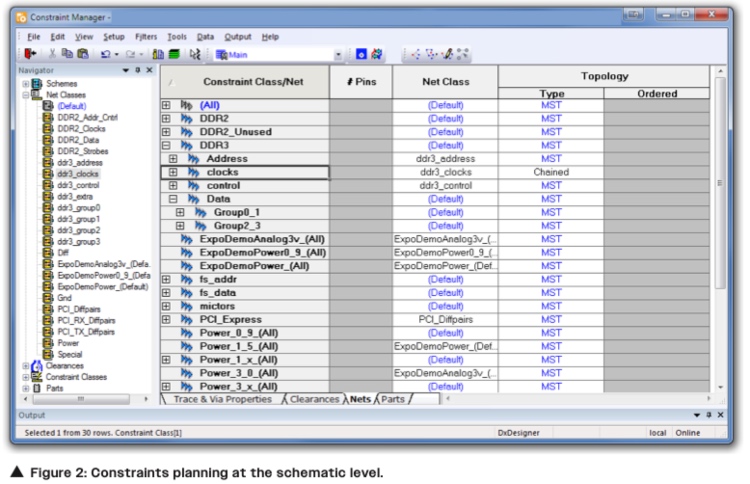750x484 pixels.
Task: Click the gray four-dots topology icon
Action: (x=462, y=54)
